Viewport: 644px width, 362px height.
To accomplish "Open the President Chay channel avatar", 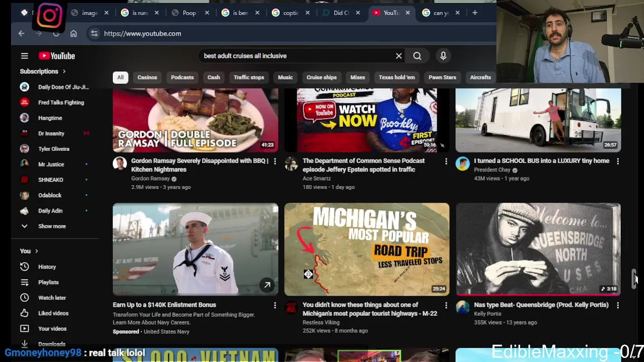I will (x=462, y=163).
